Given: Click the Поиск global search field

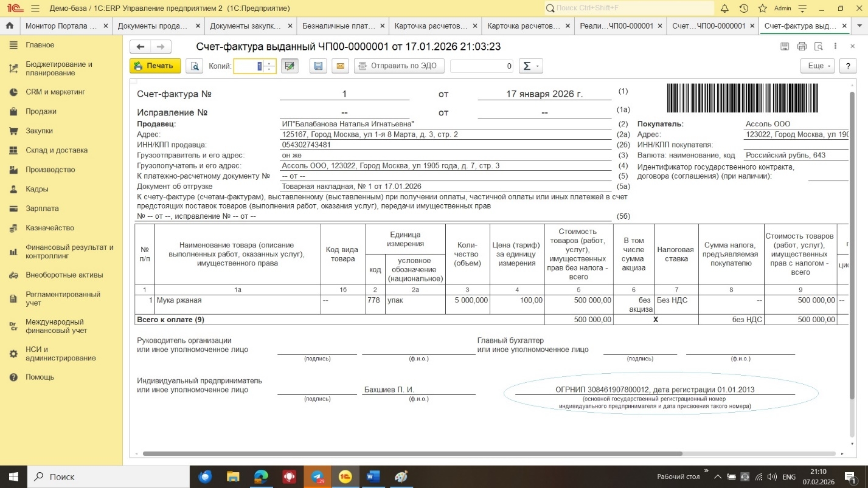Looking at the screenshot, I should pos(630,9).
